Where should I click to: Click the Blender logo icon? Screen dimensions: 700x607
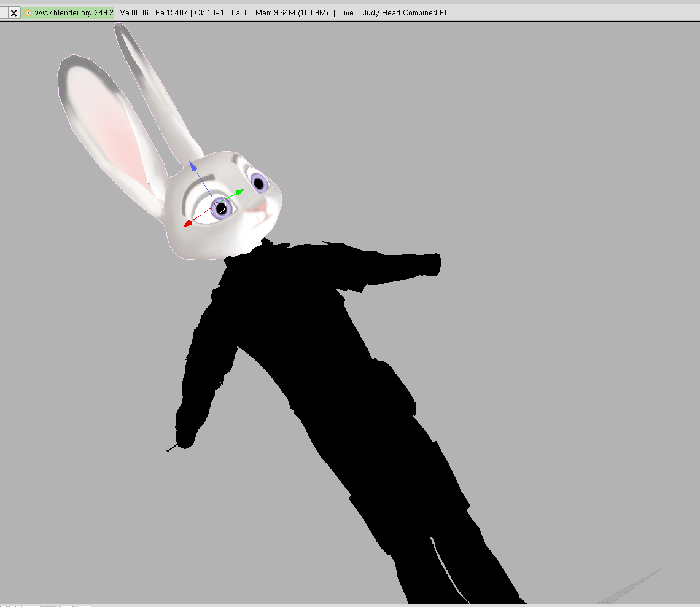click(28, 13)
